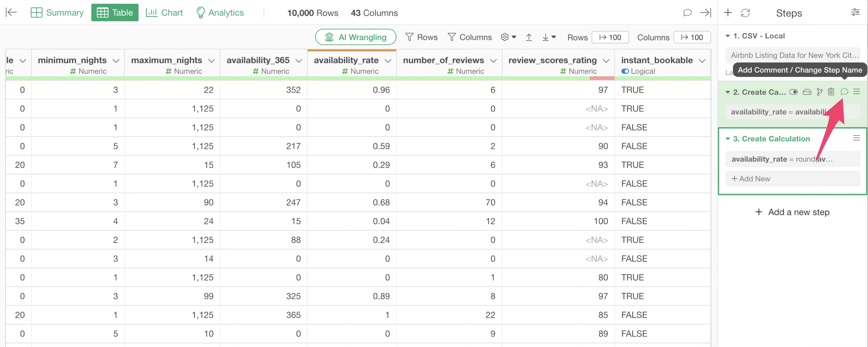Image resolution: width=868 pixels, height=347 pixels.
Task: Select availability_rate cell 0.89
Action: (352, 296)
